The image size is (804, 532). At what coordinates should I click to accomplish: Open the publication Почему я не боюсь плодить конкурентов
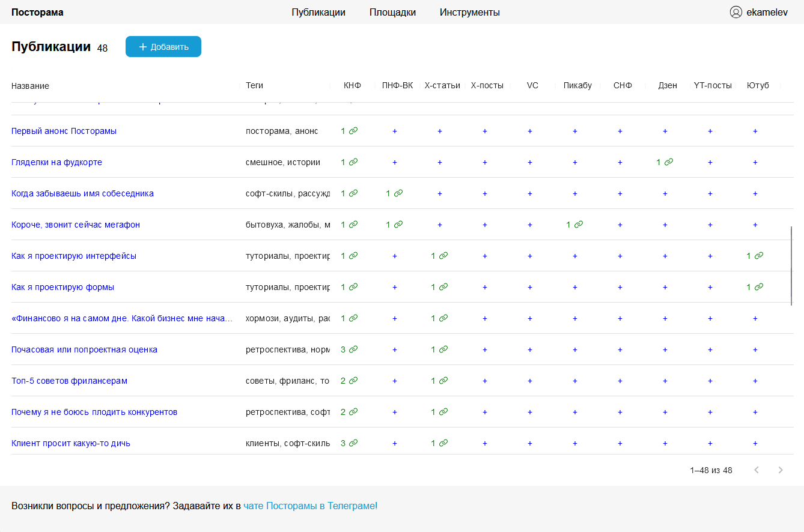(x=94, y=412)
